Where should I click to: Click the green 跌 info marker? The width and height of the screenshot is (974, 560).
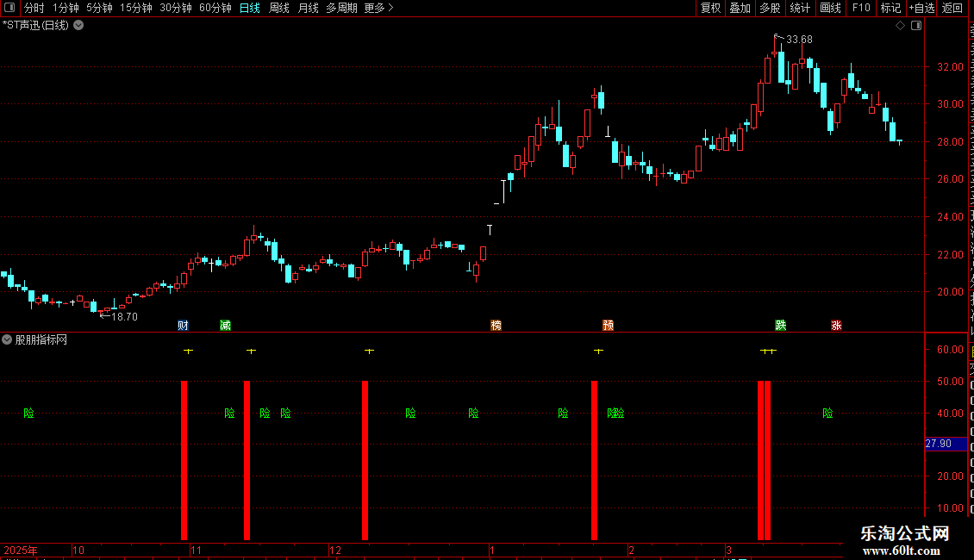[781, 326]
